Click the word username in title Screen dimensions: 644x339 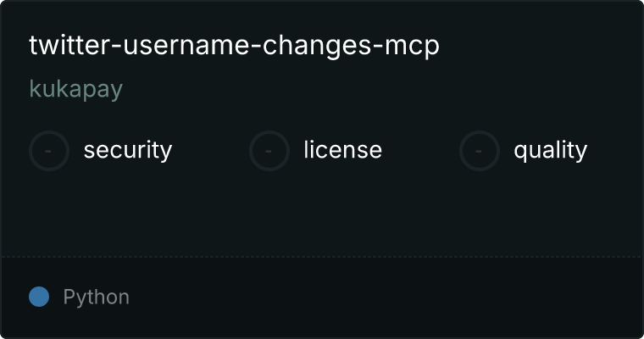pyautogui.click(x=186, y=45)
